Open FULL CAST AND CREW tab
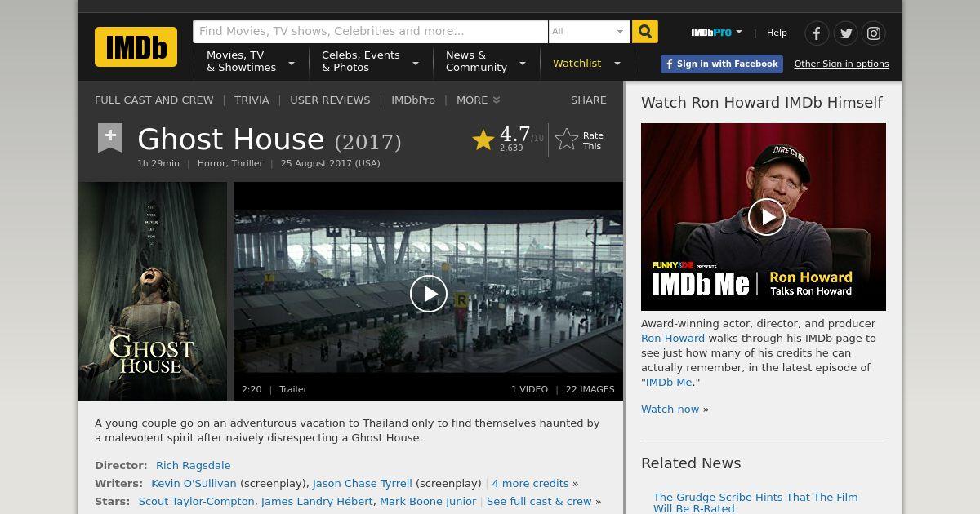 pyautogui.click(x=154, y=100)
